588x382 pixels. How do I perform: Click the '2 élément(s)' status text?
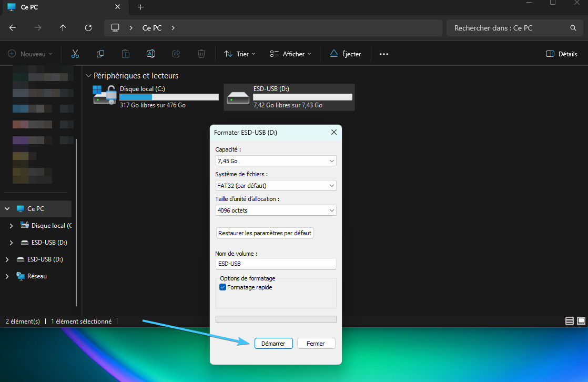23,321
